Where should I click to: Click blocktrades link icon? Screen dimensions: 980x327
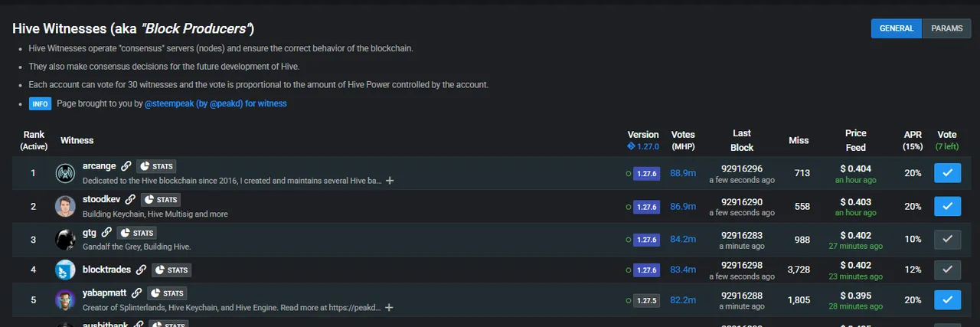[141, 270]
